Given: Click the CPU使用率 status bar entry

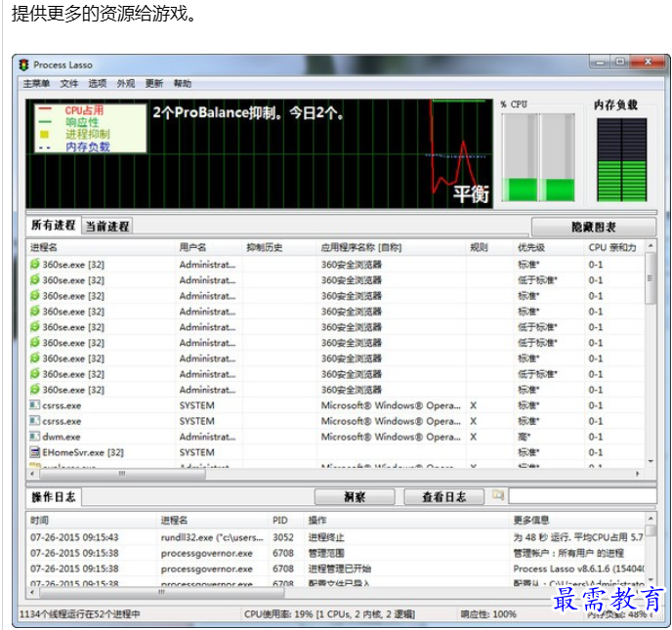Looking at the screenshot, I should [x=329, y=613].
